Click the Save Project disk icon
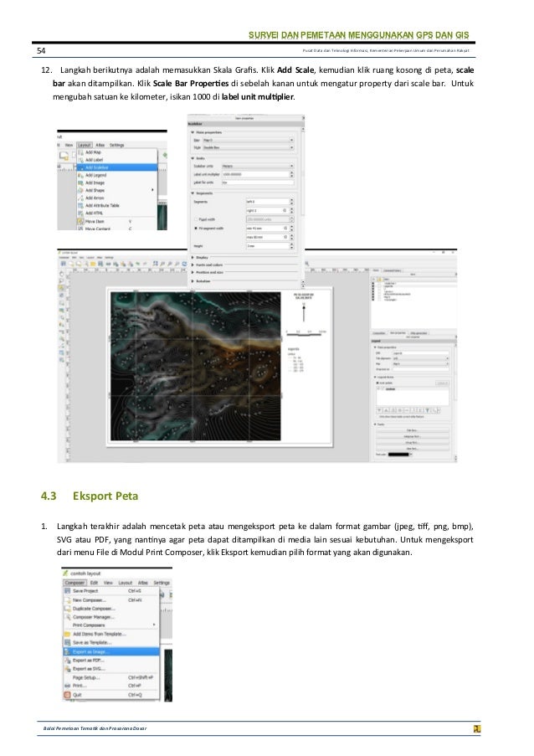This screenshot has width=534, height=756. pyautogui.click(x=68, y=590)
